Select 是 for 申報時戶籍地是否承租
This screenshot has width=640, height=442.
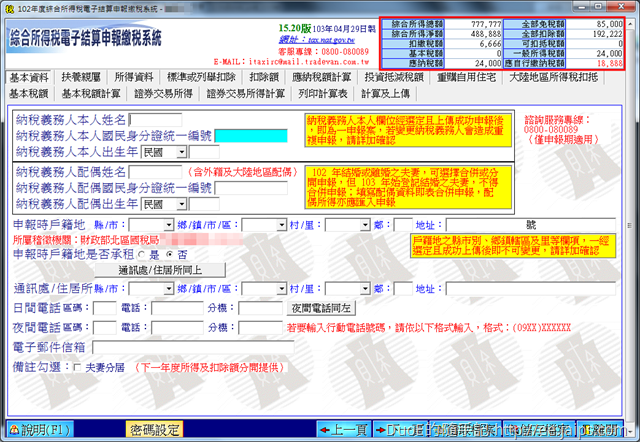click(x=142, y=255)
